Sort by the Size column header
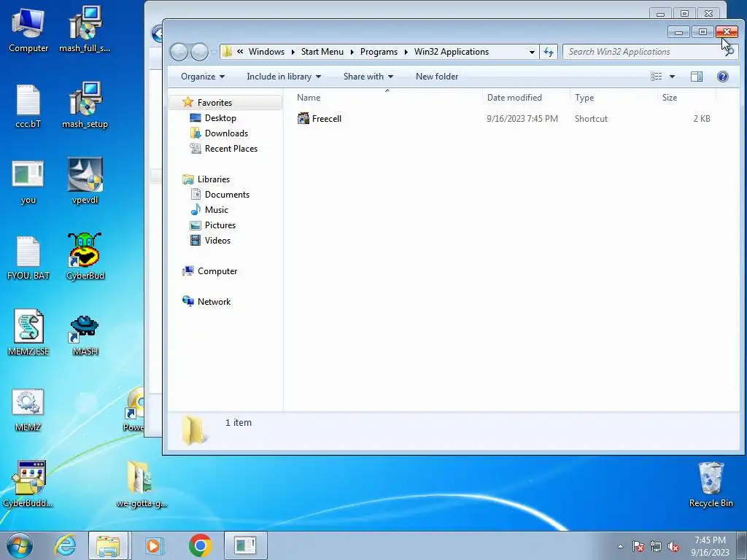 tap(687, 98)
